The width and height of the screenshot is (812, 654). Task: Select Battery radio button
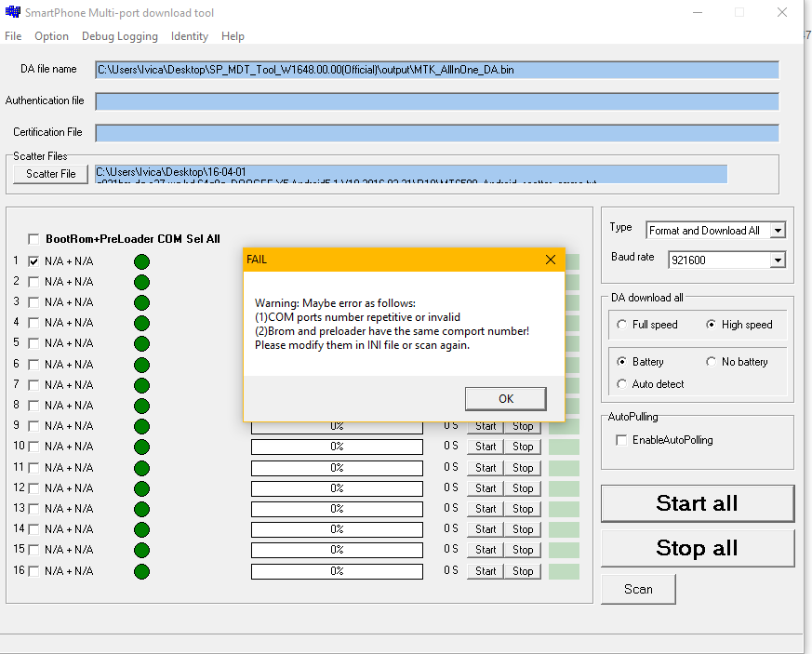tap(621, 362)
